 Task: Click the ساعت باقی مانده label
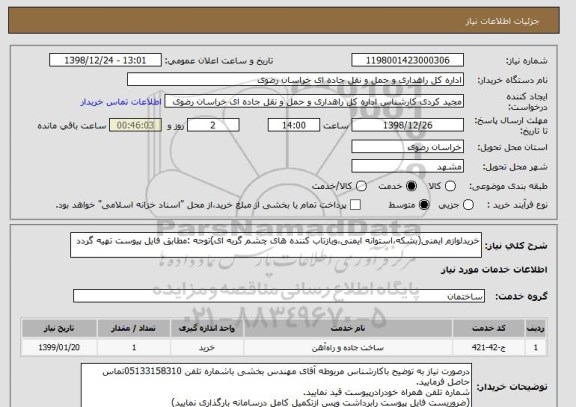pyautogui.click(x=72, y=126)
